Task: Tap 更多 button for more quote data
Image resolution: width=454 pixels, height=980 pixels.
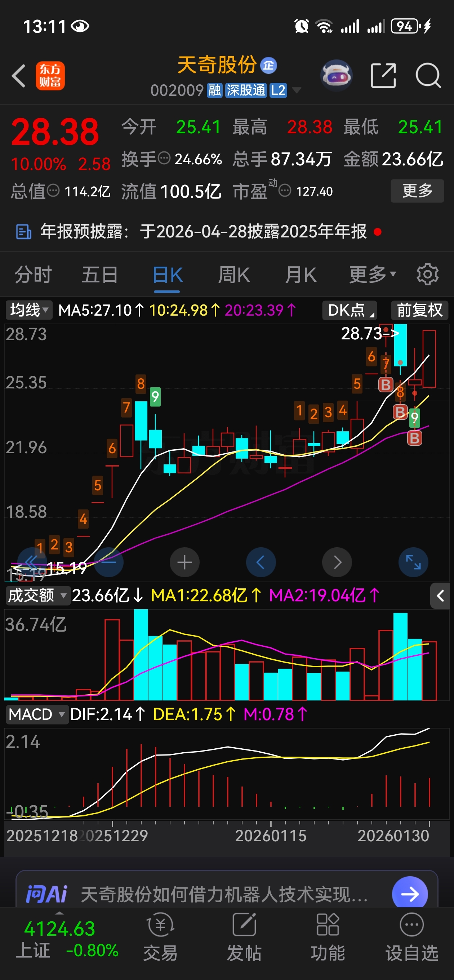Action: click(x=418, y=191)
